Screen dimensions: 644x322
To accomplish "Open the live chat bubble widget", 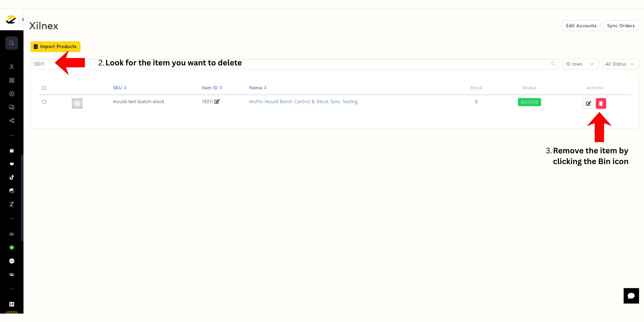I will 631,296.
